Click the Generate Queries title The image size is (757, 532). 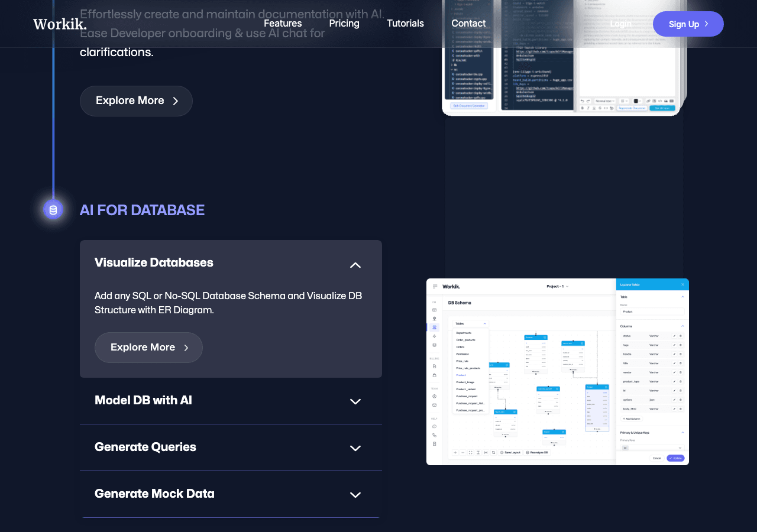click(x=145, y=447)
